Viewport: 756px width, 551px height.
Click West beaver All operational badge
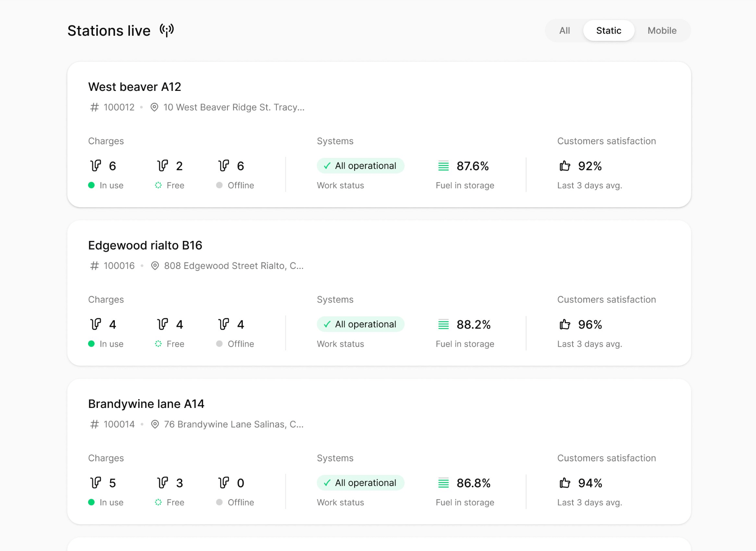pos(360,166)
